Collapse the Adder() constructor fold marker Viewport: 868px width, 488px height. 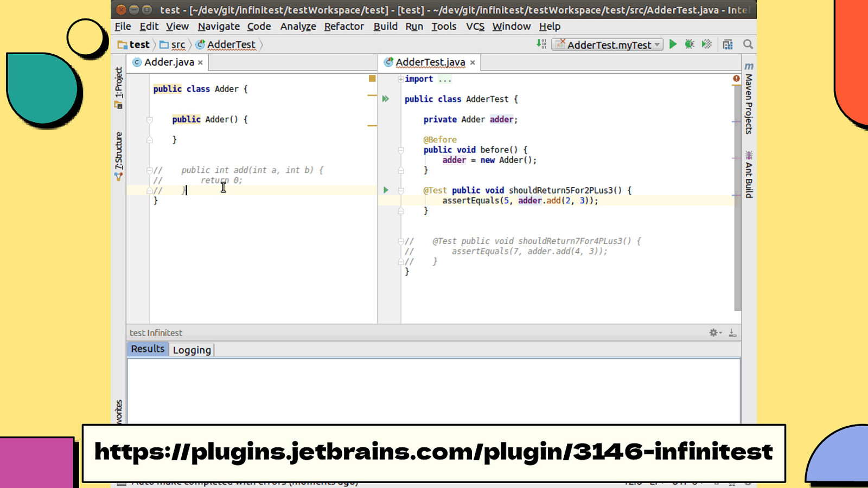pyautogui.click(x=150, y=120)
